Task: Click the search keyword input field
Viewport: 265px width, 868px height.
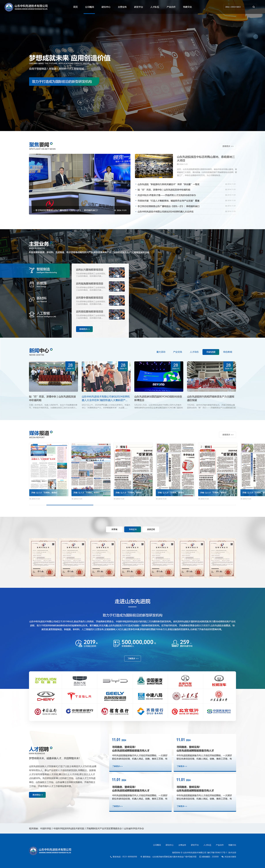Action: pyautogui.click(x=236, y=7)
